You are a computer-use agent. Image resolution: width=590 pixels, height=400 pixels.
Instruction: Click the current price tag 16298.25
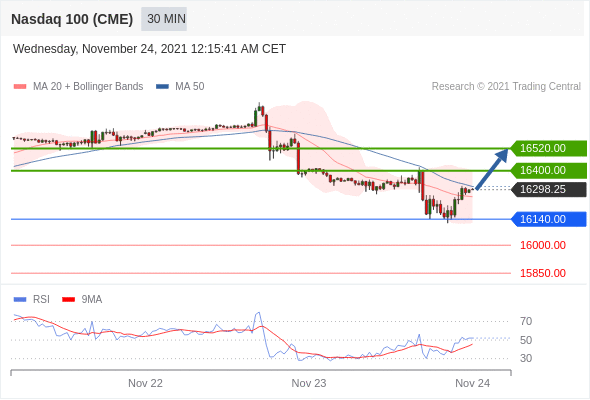pyautogui.click(x=549, y=189)
